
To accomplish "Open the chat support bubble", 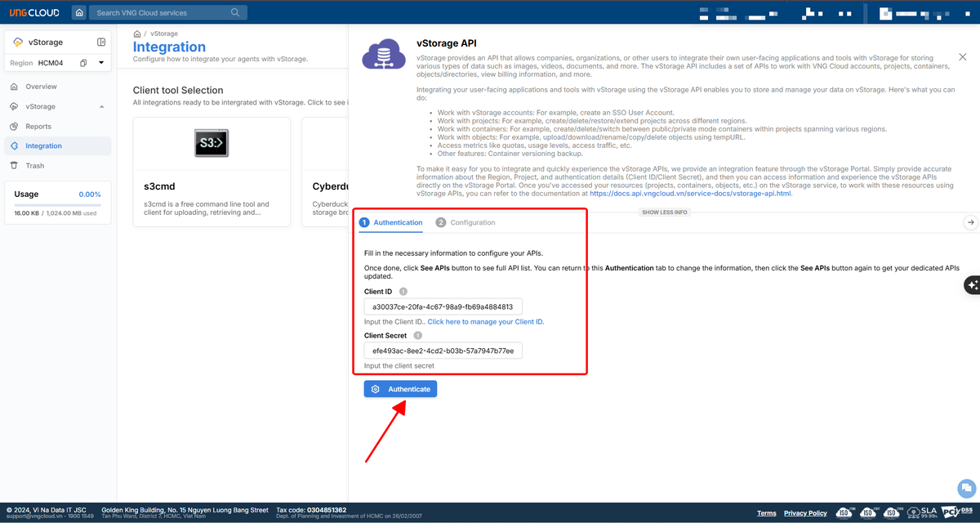I will tap(966, 488).
